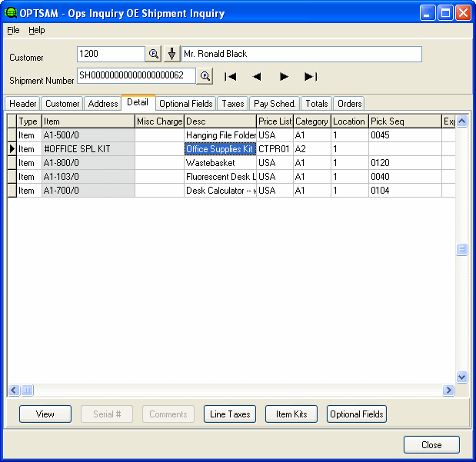Screen dimensions: 476x462
Task: Select the A1-800/0 Wastebasket row item cell
Action: click(x=88, y=163)
